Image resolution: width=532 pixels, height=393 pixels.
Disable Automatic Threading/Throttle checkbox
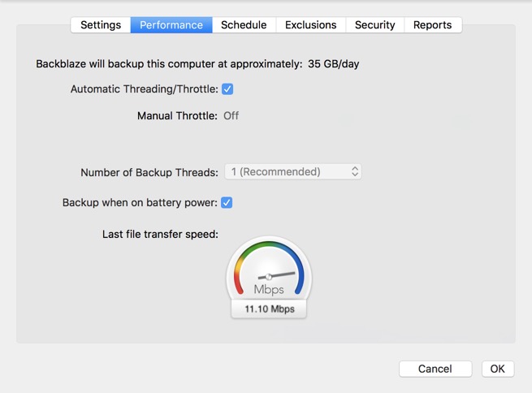coord(227,89)
